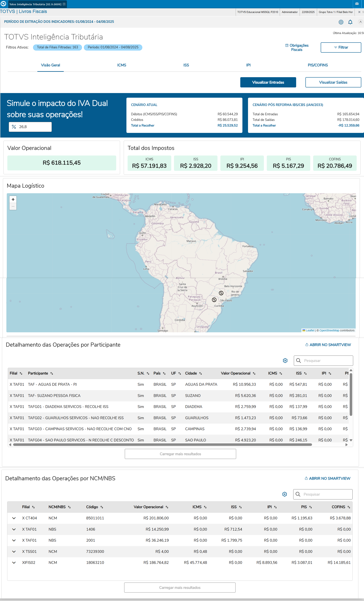Viewport: 364px width, 601px height.
Task: Sort Participante table by S.N. column
Action: click(x=148, y=374)
